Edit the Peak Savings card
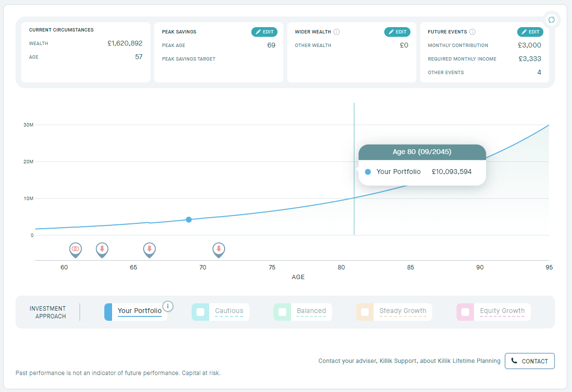Viewport: 572px width, 392px height. [264, 32]
